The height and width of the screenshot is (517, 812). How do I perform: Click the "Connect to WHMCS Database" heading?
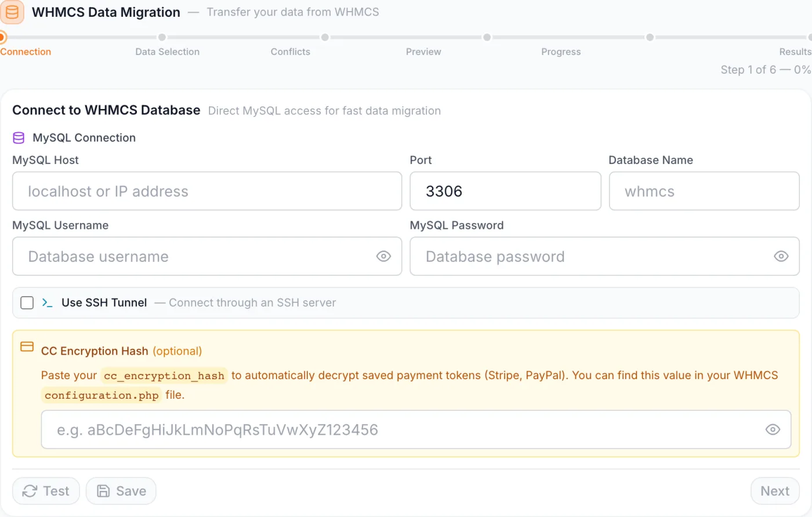click(106, 110)
